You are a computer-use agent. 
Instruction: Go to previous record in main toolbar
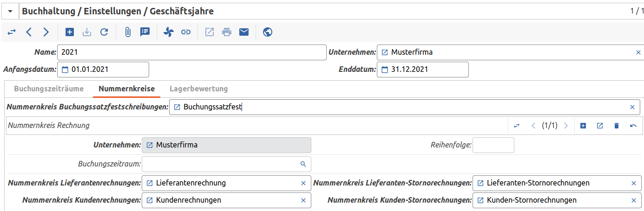coord(29,32)
